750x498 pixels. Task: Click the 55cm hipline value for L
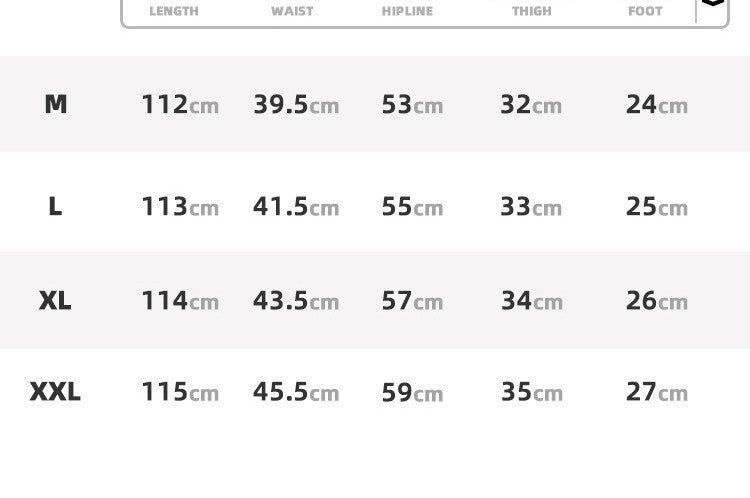[x=412, y=206]
